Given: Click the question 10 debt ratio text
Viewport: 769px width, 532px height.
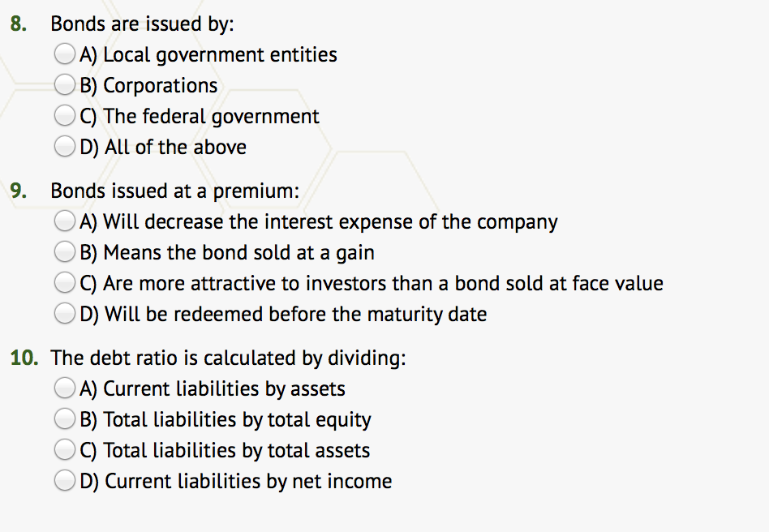Looking at the screenshot, I should 228,358.
